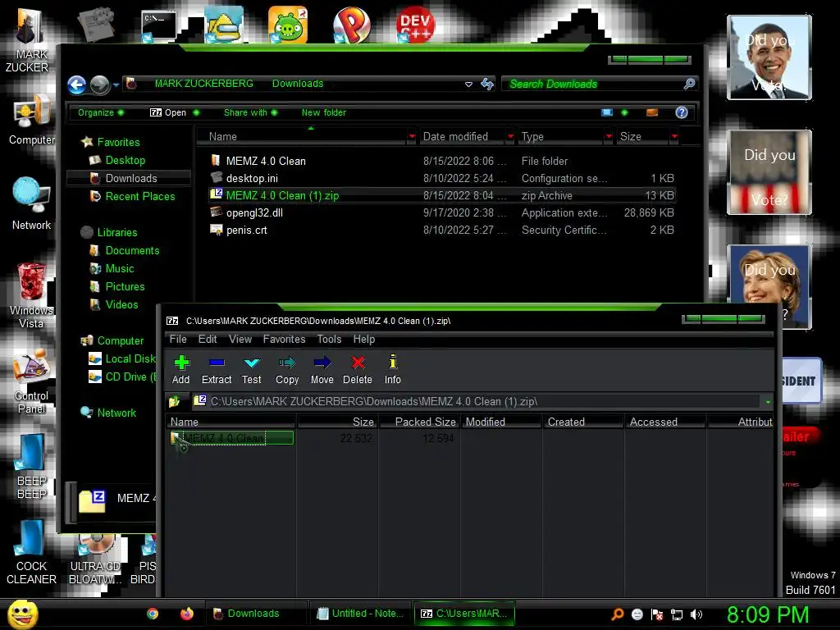This screenshot has height=630, width=840.
Task: Open the Size column filter dropdown
Action: coord(674,137)
